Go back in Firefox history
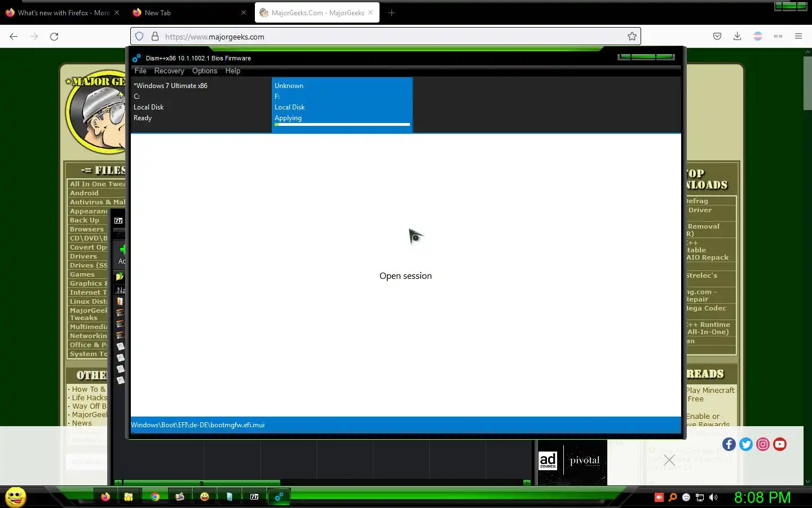Viewport: 812px width, 508px height. (14, 36)
